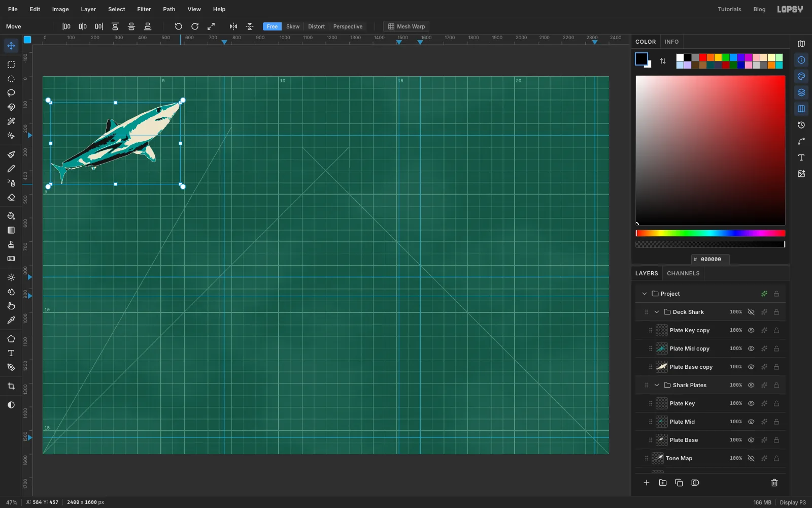Select the Magic Wand tool

pyautogui.click(x=11, y=121)
